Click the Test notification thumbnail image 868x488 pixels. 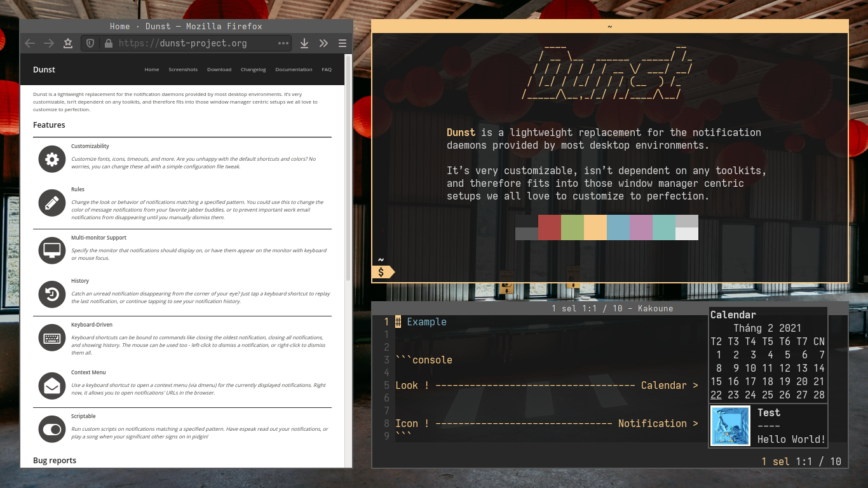click(x=730, y=426)
